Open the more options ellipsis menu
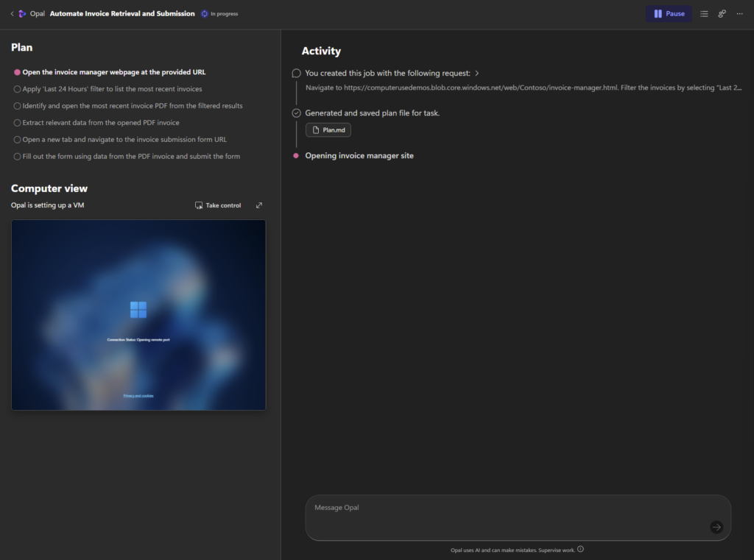 pyautogui.click(x=740, y=14)
